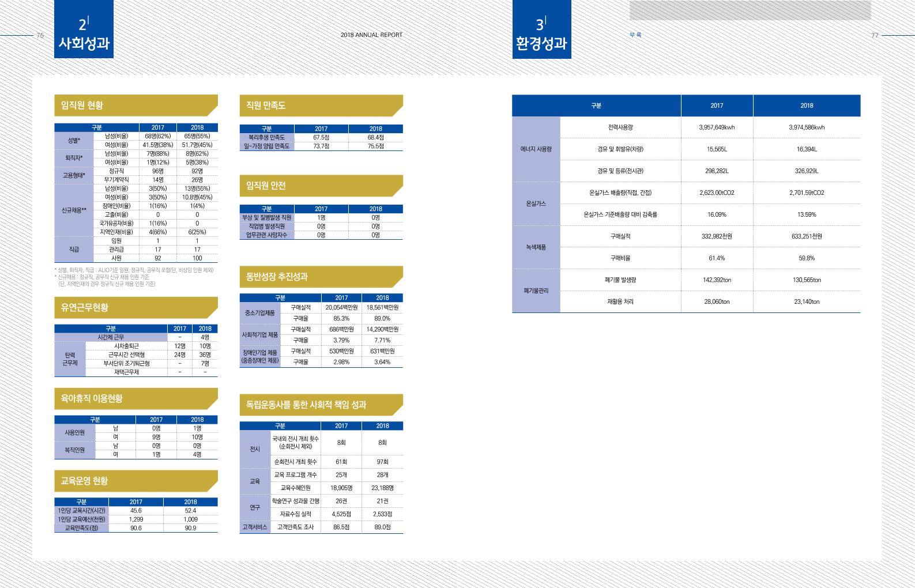Click the '복직인원' row label
This screenshot has height=588, width=915.
(75, 450)
